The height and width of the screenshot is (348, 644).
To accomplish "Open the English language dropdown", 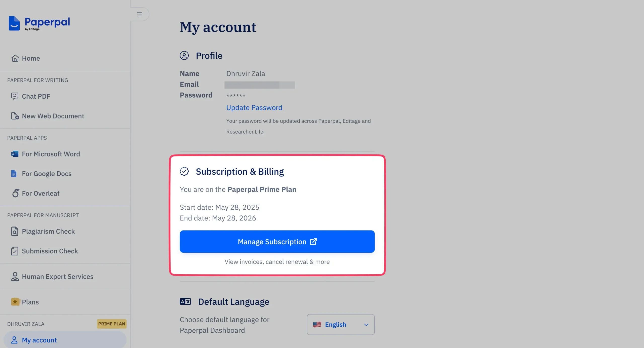I will coord(341,324).
